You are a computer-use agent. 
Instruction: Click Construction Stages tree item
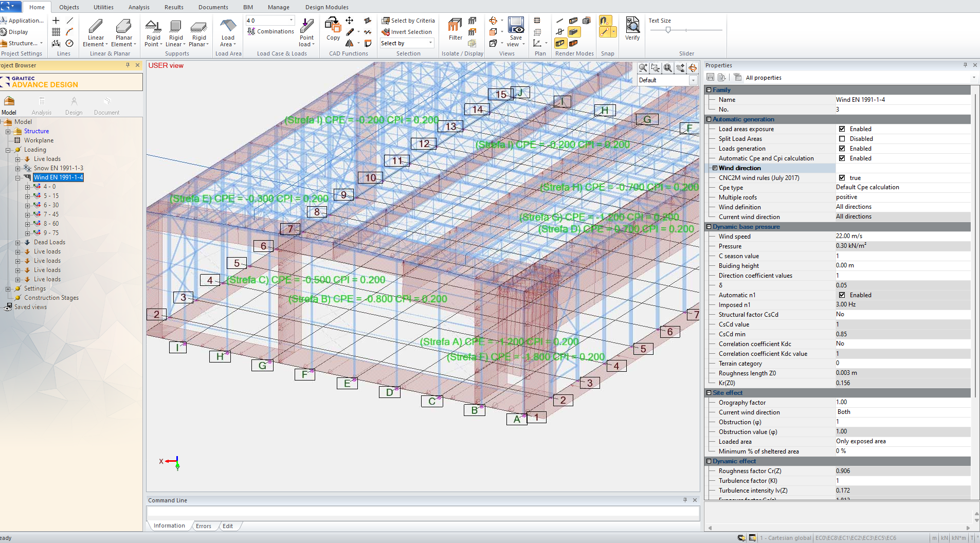coord(51,298)
